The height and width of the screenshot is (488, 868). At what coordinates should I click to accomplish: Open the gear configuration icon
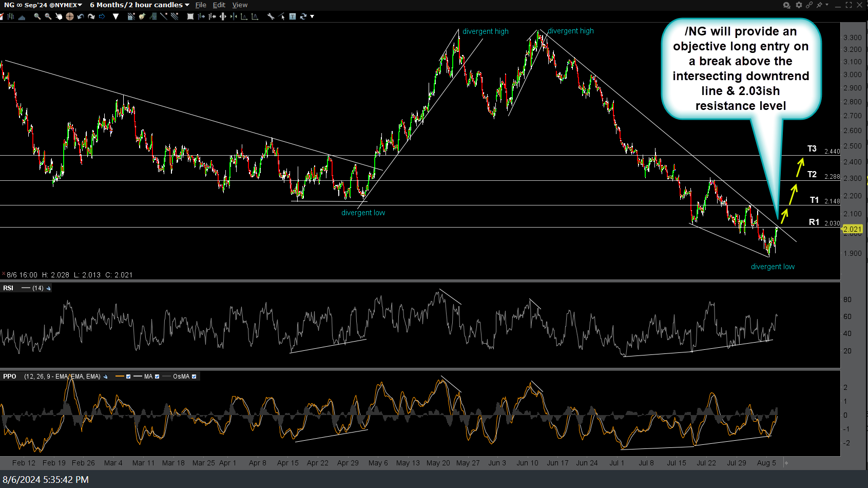pyautogui.click(x=799, y=5)
